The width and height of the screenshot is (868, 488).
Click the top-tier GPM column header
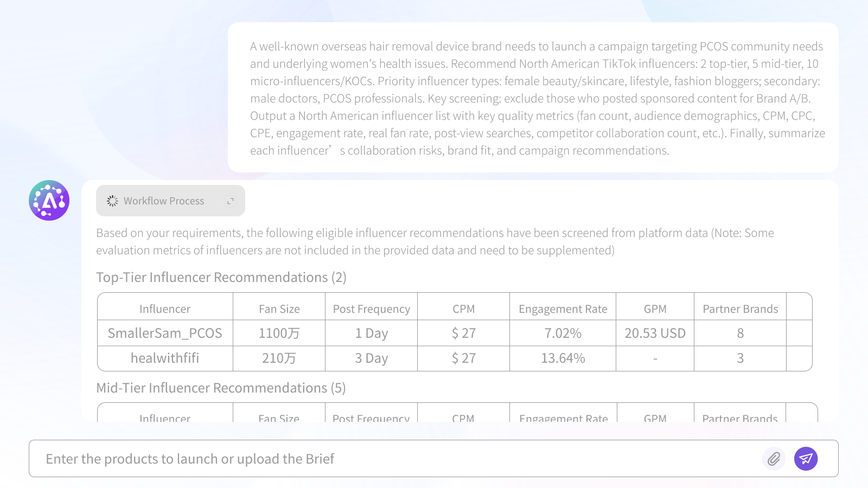(655, 309)
